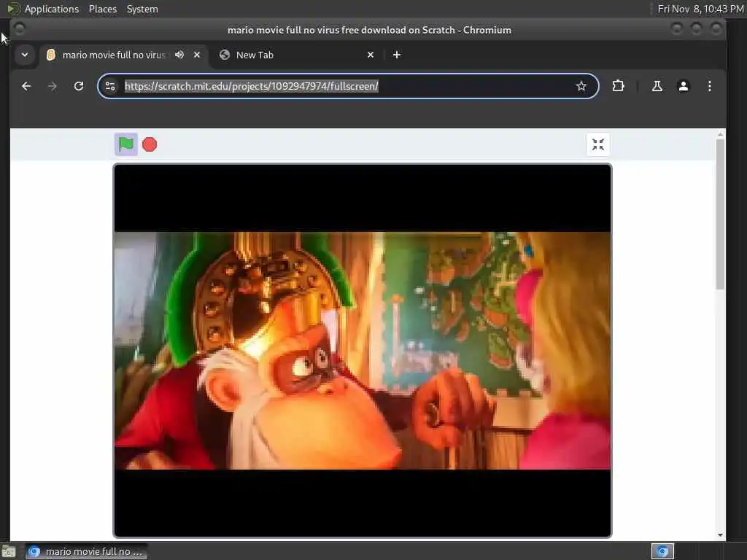Viewport: 747px width, 560px height.
Task: Bookmark this page with star icon
Action: [581, 86]
